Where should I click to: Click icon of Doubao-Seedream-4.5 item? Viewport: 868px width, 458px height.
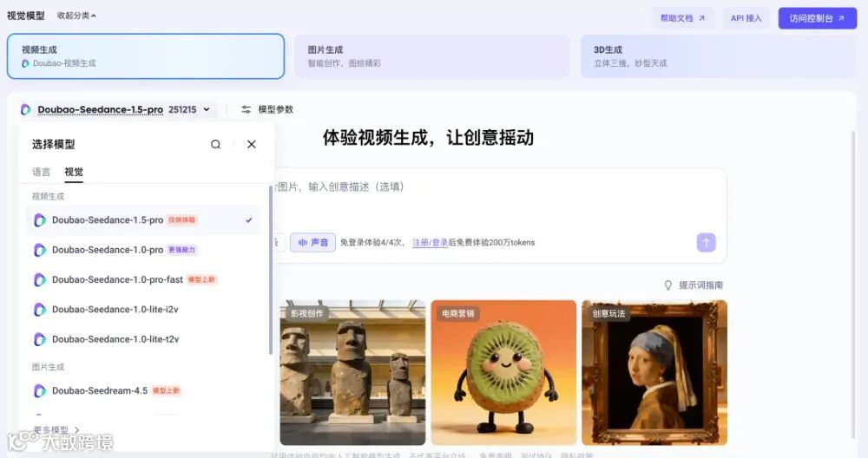pyautogui.click(x=39, y=391)
